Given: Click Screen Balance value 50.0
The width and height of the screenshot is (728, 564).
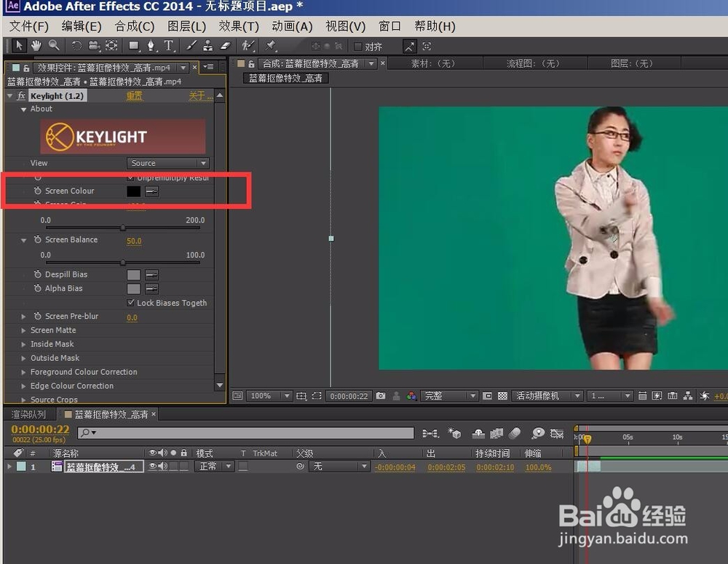Looking at the screenshot, I should point(134,241).
